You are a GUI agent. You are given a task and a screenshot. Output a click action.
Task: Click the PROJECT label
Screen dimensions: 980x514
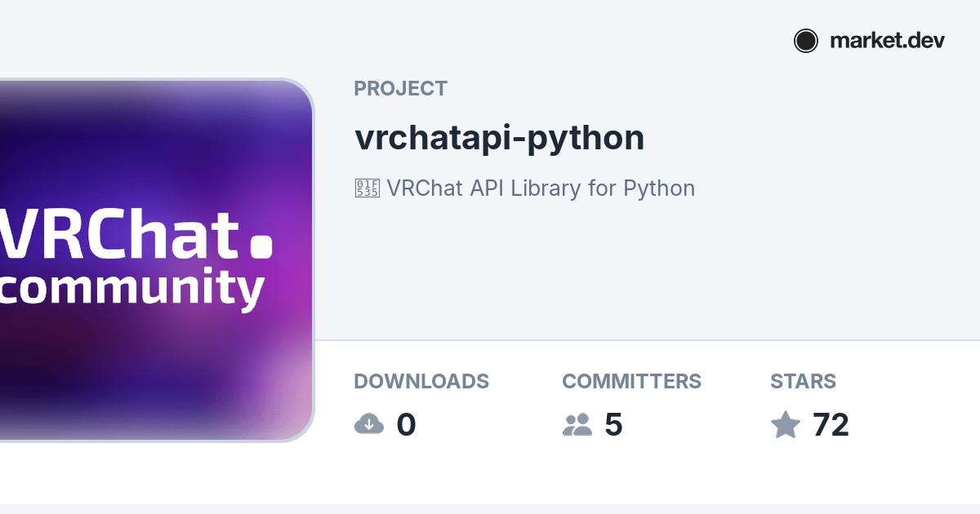400,88
